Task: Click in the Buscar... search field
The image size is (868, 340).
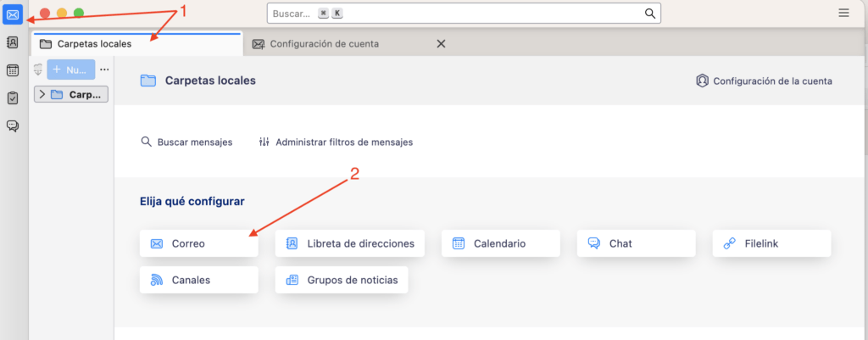Action: (x=464, y=14)
